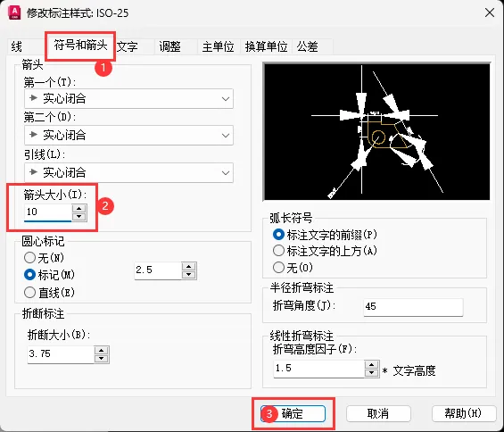Expand the 第一个(T) arrowhead dropdown
This screenshot has width=504, height=432.
click(x=128, y=98)
